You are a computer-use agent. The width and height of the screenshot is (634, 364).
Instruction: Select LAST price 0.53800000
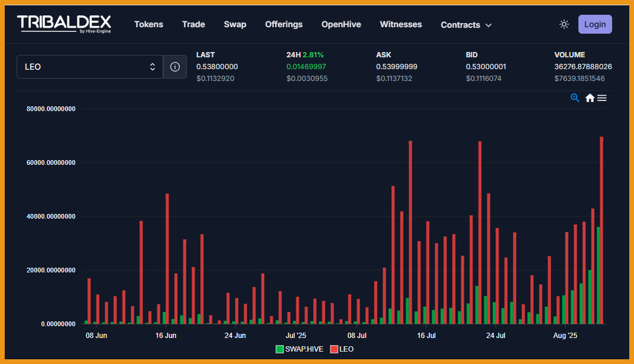tap(217, 67)
